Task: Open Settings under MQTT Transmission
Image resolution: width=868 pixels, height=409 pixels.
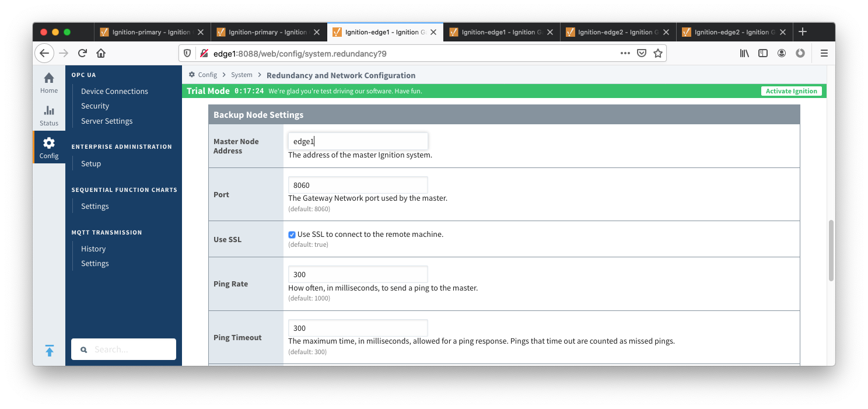Action: point(95,263)
